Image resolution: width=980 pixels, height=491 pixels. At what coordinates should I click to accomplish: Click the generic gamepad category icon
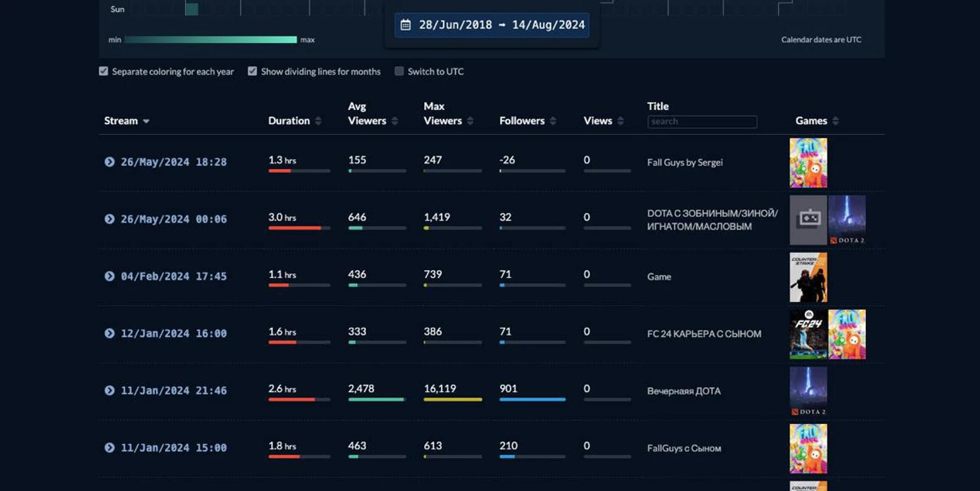(x=808, y=220)
